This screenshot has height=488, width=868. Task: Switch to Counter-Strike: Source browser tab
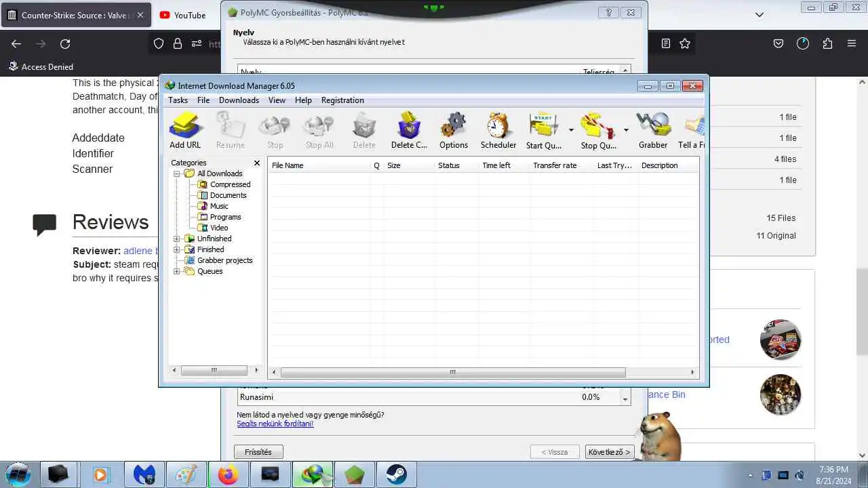pos(76,15)
